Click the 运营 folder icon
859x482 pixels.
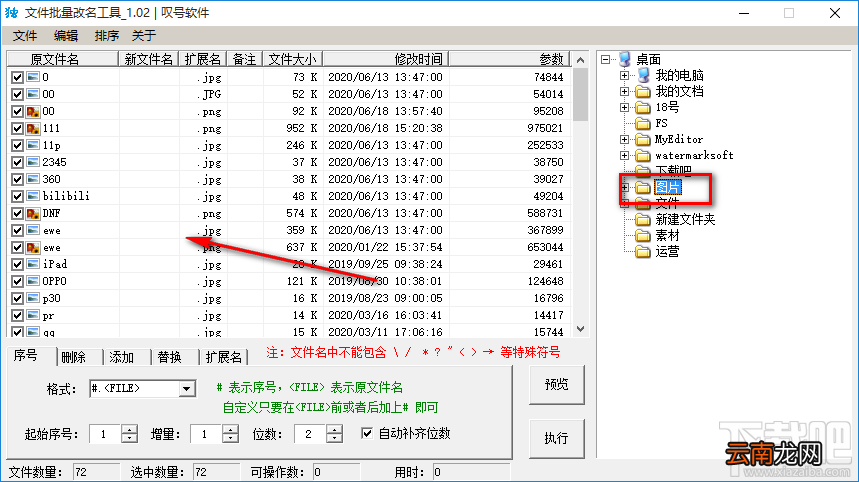click(643, 251)
